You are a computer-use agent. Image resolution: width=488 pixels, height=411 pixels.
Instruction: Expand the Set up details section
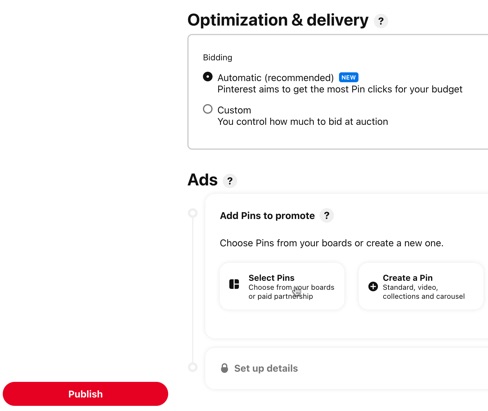click(347, 368)
